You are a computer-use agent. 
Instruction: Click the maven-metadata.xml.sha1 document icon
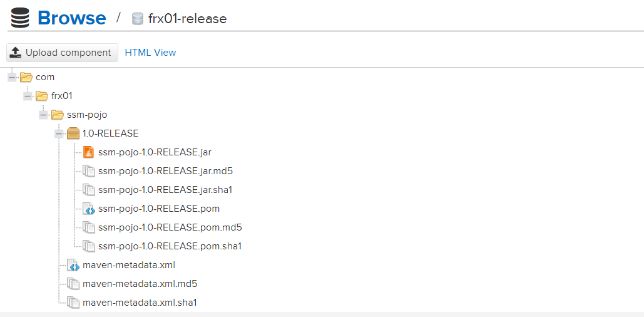click(x=73, y=303)
